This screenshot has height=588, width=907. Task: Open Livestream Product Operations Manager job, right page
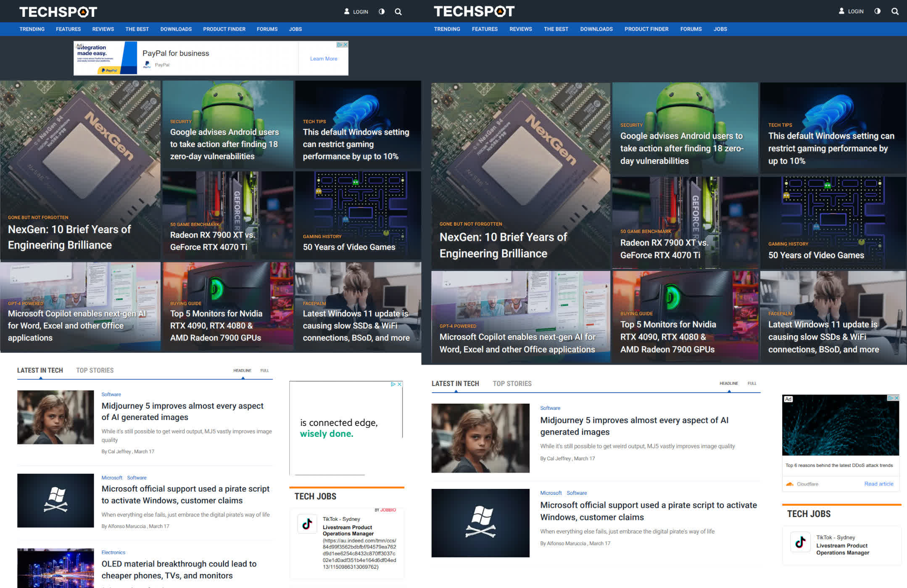842,549
